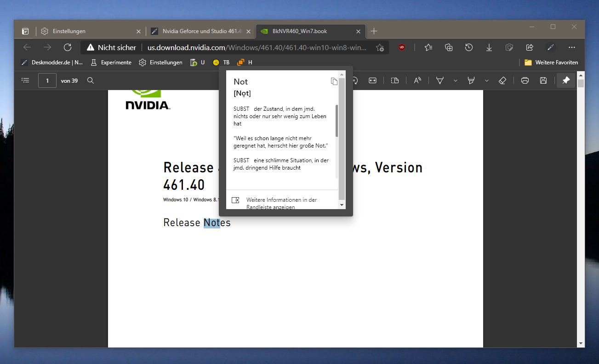Open the TB bookmark
Viewport: 599px width, 364px height.
[221, 63]
